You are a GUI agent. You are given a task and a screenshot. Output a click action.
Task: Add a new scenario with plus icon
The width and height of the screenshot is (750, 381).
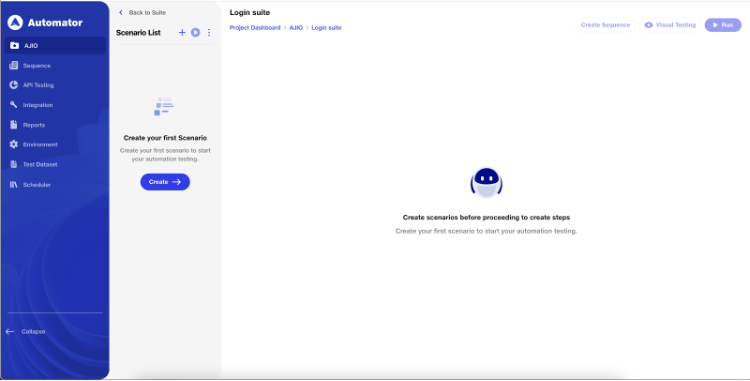pos(182,33)
